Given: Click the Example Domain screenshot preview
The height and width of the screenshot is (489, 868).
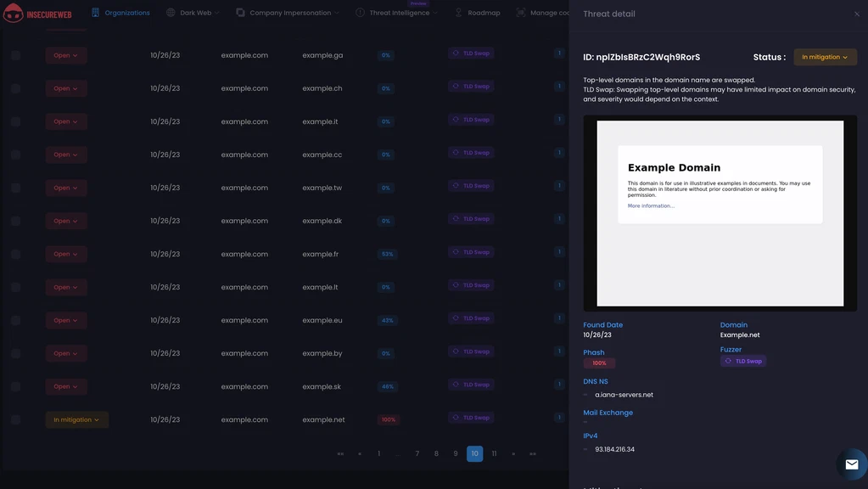Looking at the screenshot, I should coord(720,213).
